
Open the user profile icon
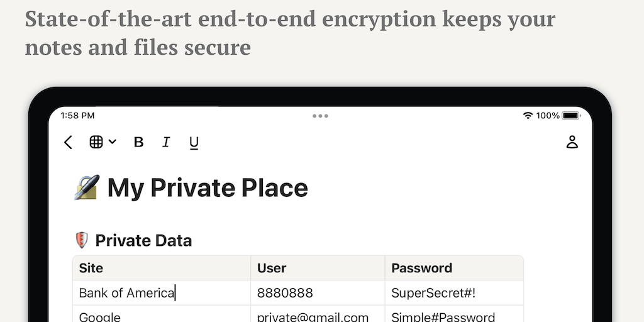tap(572, 142)
